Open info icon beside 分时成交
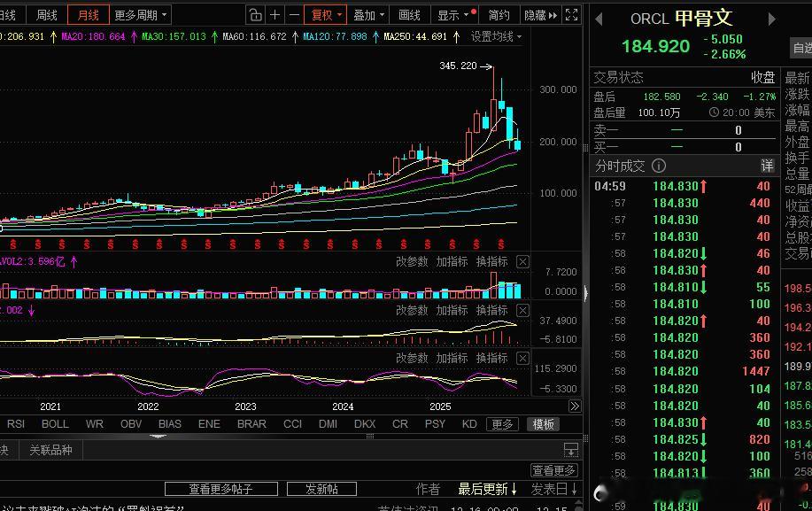The height and width of the screenshot is (511, 812). tap(658, 166)
